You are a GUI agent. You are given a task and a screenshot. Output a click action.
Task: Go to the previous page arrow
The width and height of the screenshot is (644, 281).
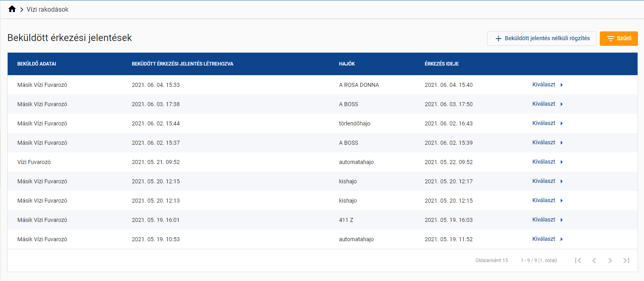tap(594, 260)
